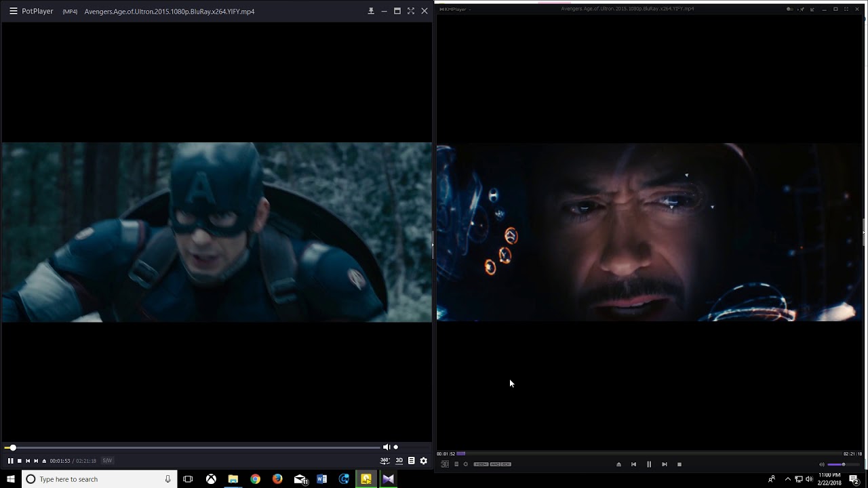Image resolution: width=868 pixels, height=488 pixels.
Task: Pause playback in PotPlayer
Action: [10, 461]
